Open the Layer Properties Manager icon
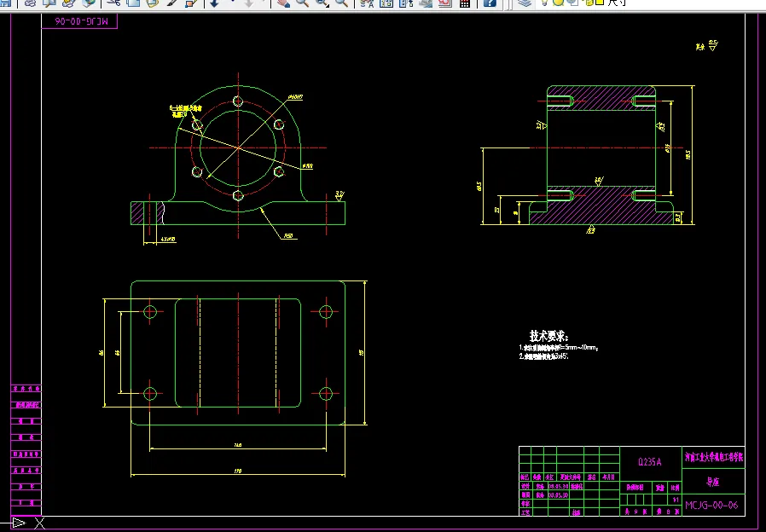Viewport: 766px width, 532px height. (525, 3)
